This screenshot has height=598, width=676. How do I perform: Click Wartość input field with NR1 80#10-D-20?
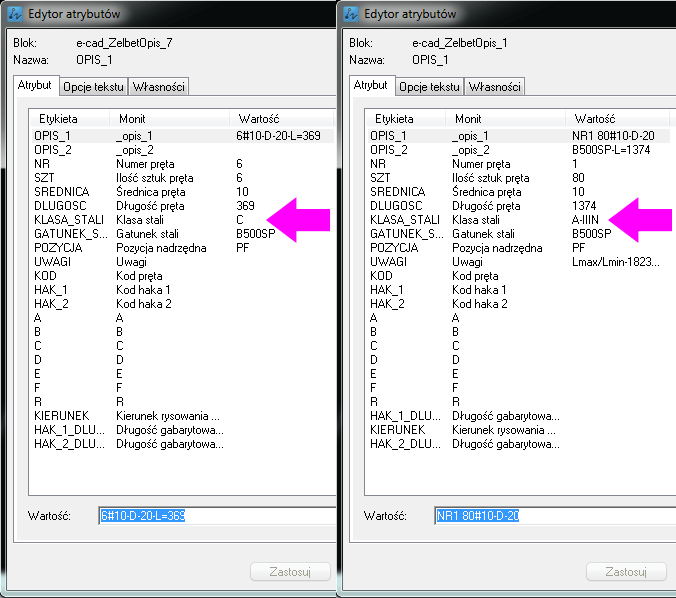pos(555,516)
